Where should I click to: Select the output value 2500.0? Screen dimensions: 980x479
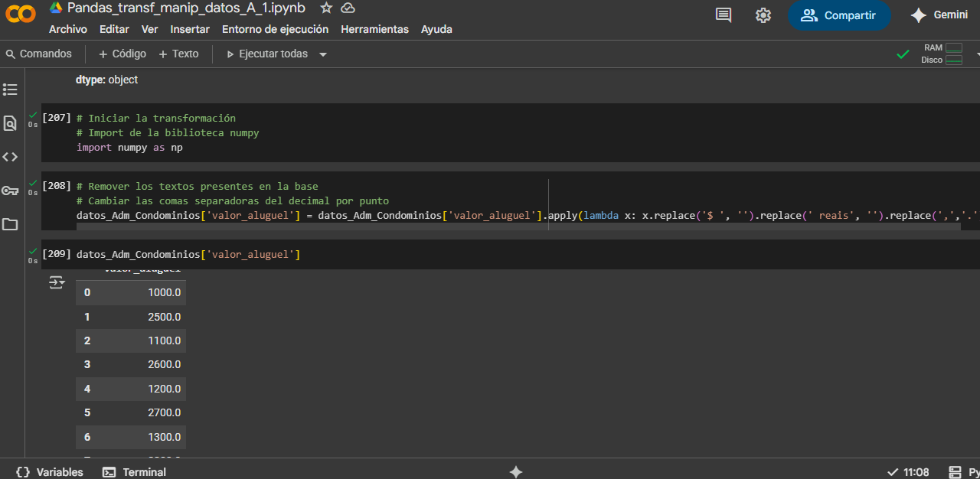(x=165, y=317)
